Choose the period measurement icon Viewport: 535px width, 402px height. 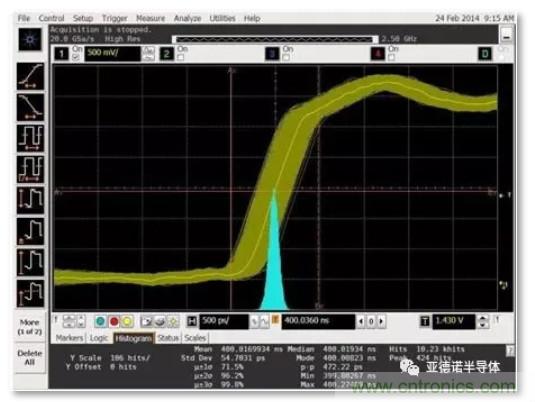(30, 138)
